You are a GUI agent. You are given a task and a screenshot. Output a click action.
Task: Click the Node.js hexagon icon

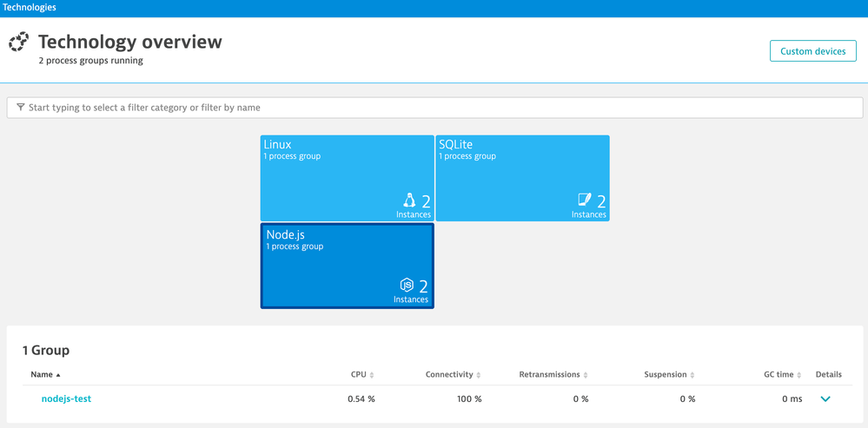(407, 286)
